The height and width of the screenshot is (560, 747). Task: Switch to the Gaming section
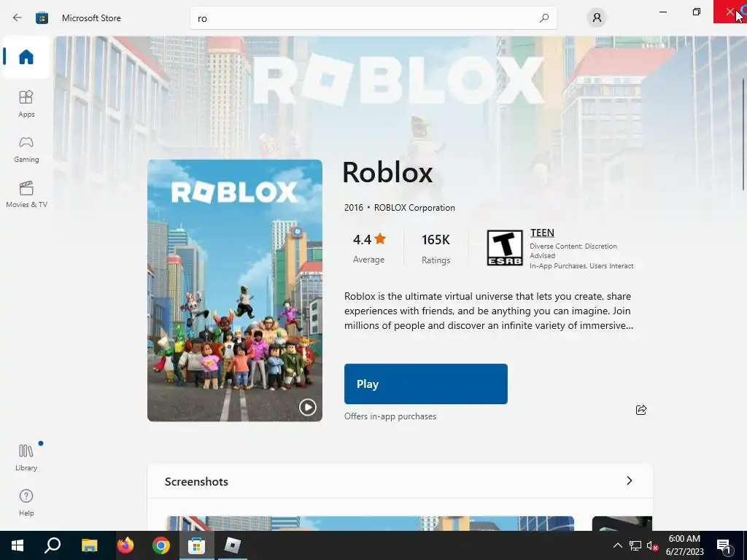(x=26, y=149)
